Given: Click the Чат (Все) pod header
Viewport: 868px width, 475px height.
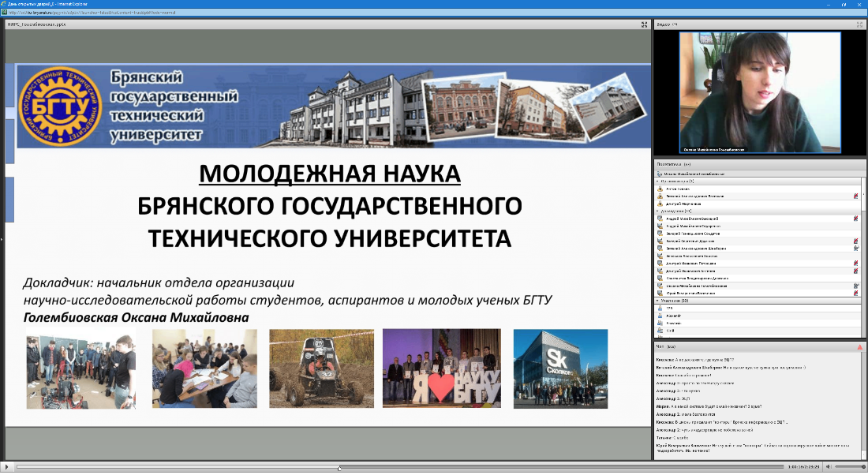Looking at the screenshot, I should pos(759,346).
